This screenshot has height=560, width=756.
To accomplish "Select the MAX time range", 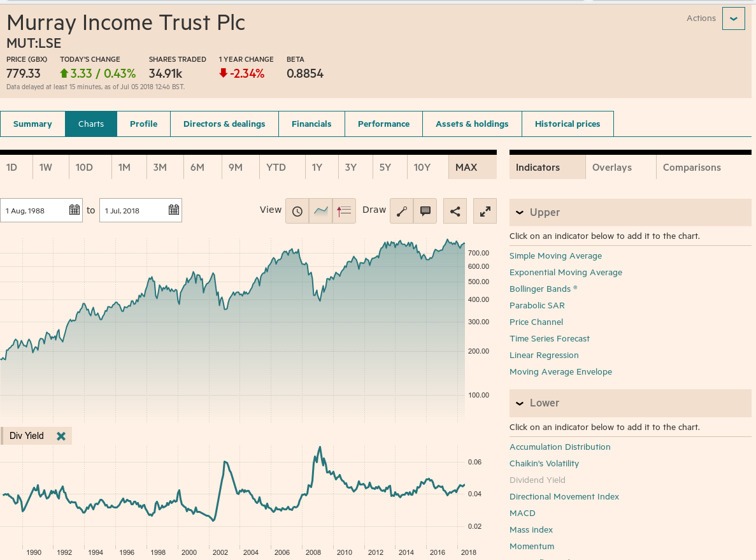I will pos(466,168).
